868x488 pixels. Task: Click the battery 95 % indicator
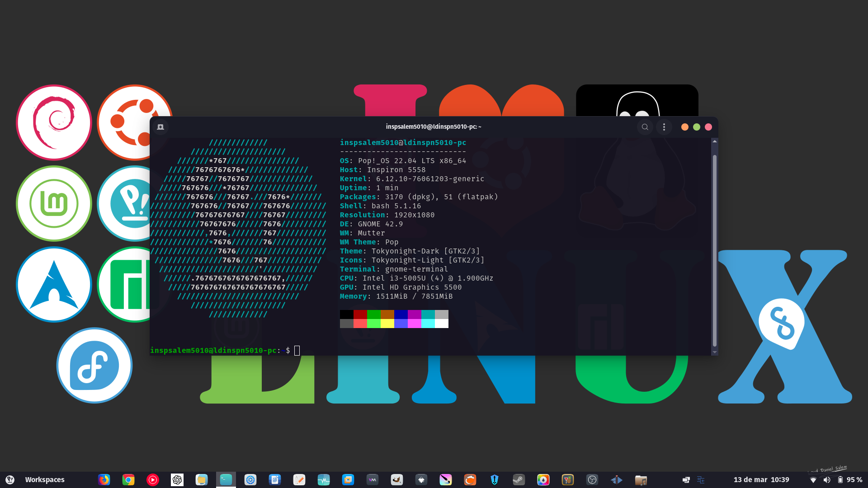point(850,480)
